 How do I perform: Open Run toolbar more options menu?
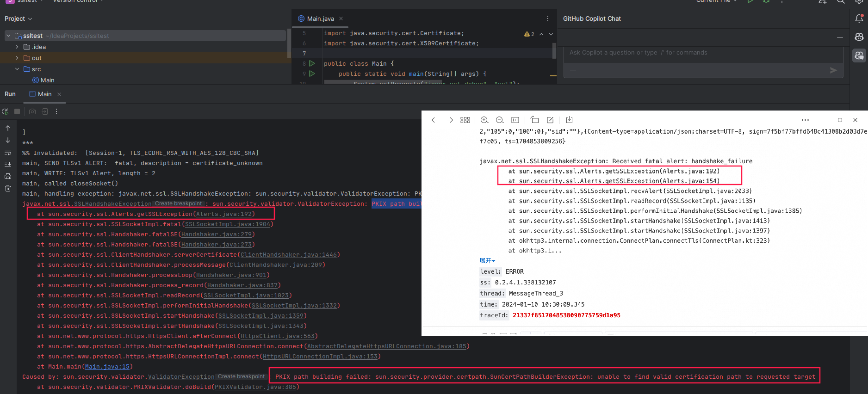[x=56, y=111]
